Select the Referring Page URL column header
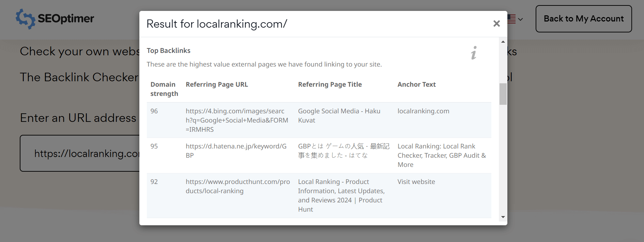Screen dimensions: 644x242 pos(217,84)
